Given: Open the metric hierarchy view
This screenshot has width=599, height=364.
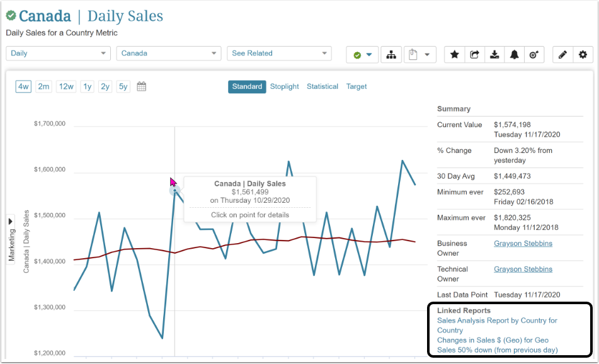Looking at the screenshot, I should [x=391, y=55].
